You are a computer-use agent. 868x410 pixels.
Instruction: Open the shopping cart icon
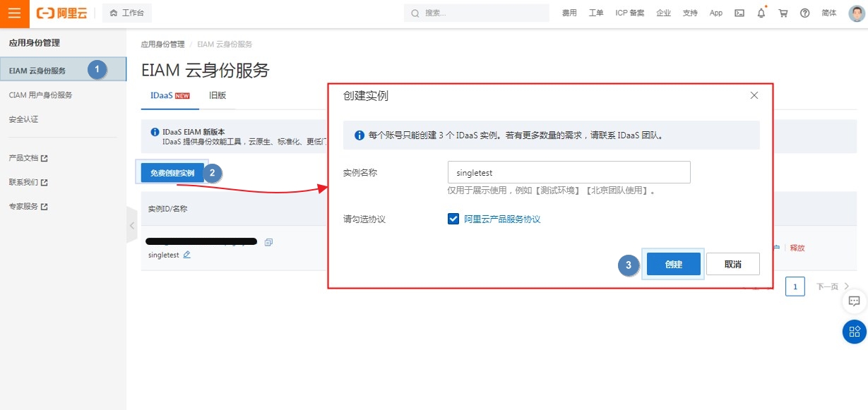(783, 13)
